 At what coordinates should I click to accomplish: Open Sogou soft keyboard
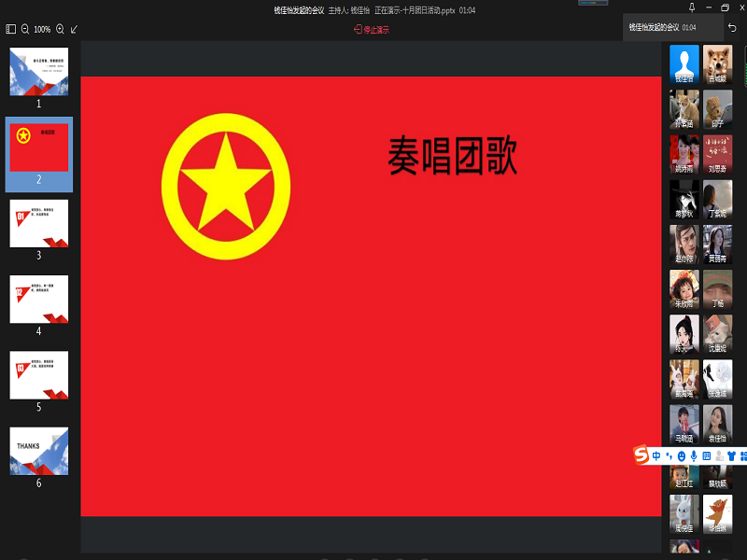707,456
